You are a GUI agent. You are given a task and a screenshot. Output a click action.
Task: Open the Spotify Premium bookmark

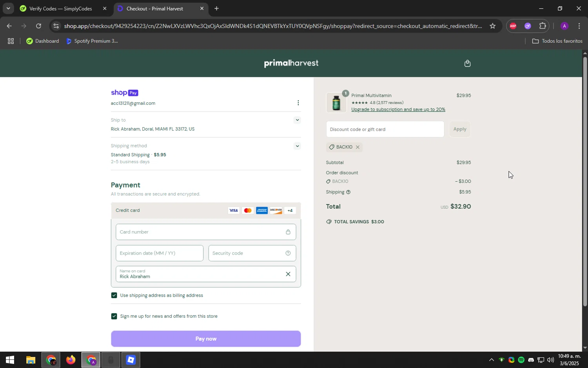[92, 41]
